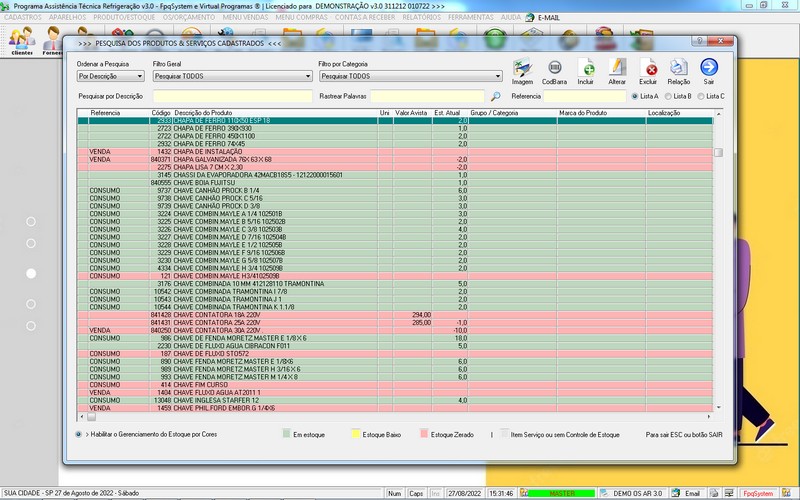Click the Excluir delete icon

pos(648,69)
